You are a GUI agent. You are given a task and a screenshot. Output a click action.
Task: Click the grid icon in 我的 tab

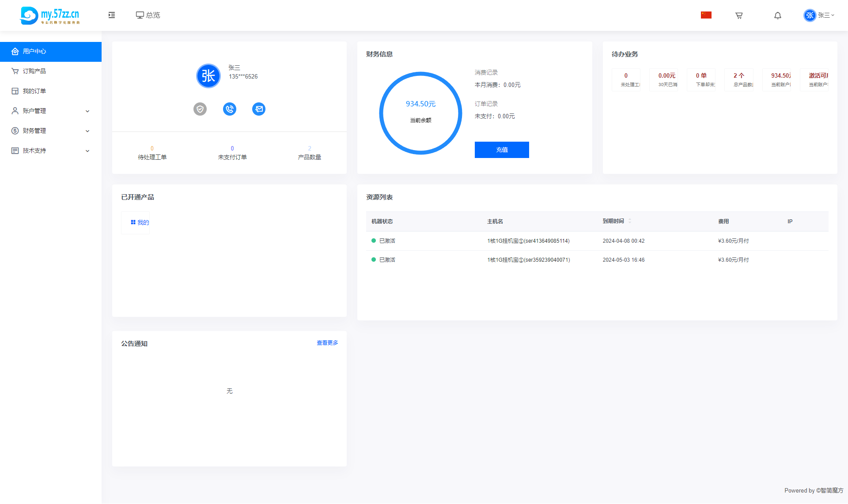[x=133, y=222]
